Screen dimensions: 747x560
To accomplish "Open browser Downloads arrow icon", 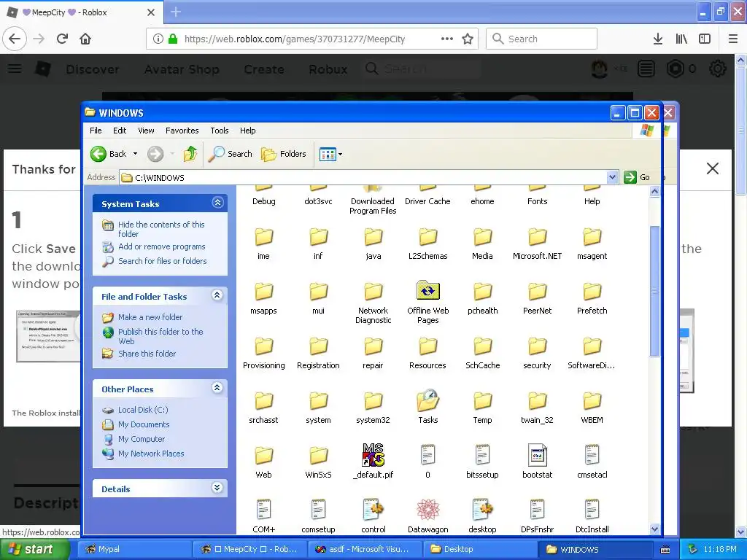I will click(658, 39).
